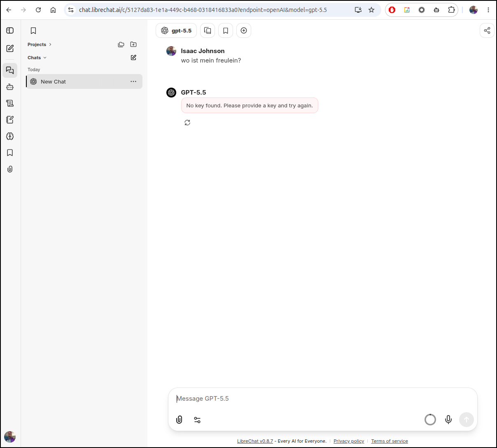This screenshot has width=497, height=448.
Task: Click the Today date label
Action: coord(34,70)
